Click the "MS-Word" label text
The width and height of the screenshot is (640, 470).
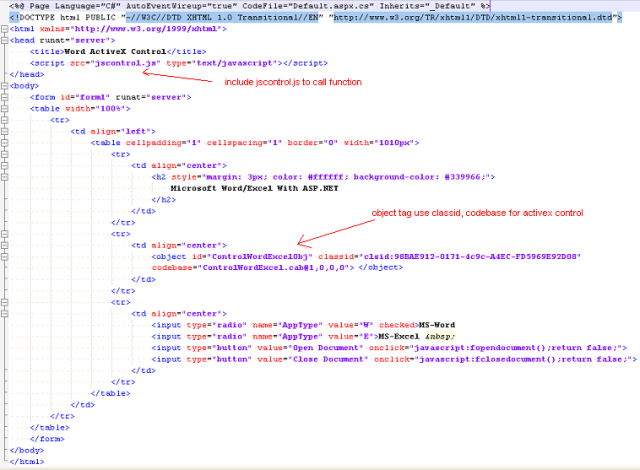pyautogui.click(x=437, y=326)
